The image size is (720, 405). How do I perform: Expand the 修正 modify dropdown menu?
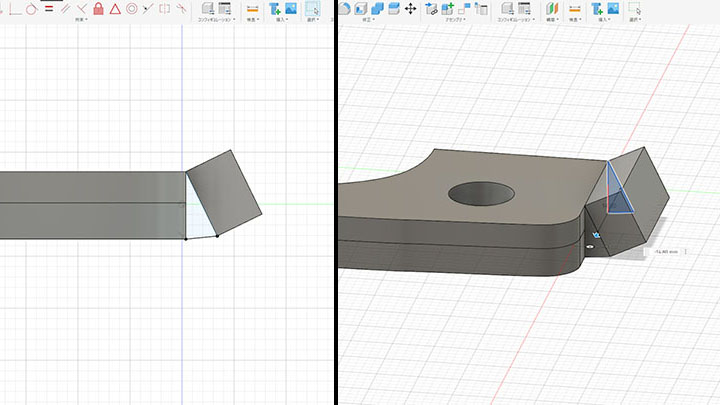click(368, 19)
